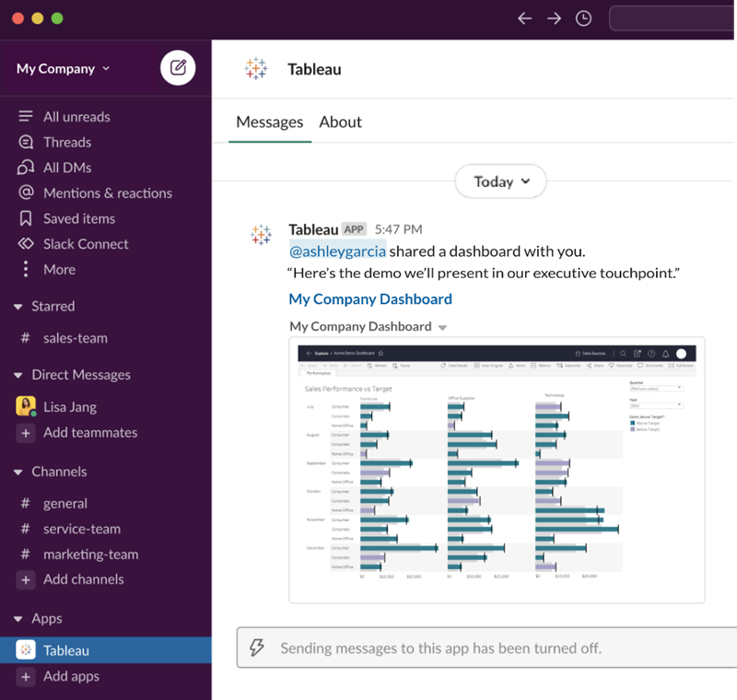The image size is (737, 700).
Task: Click the @ashleygarcia mention
Action: click(338, 251)
